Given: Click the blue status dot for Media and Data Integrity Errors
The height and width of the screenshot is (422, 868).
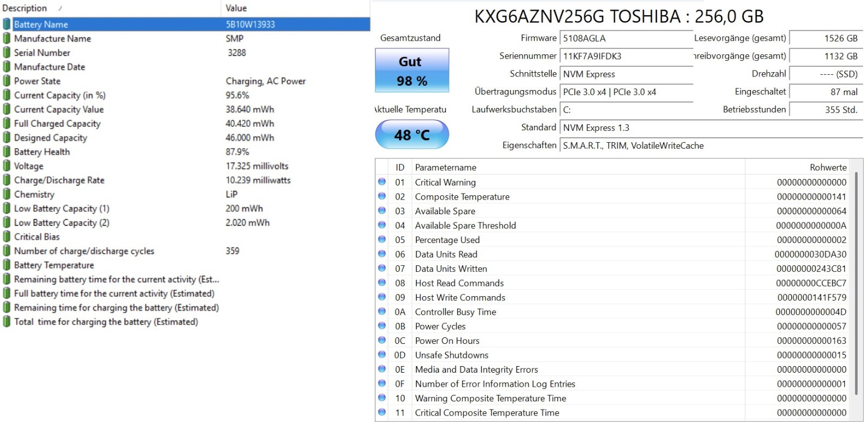Looking at the screenshot, I should click(382, 369).
